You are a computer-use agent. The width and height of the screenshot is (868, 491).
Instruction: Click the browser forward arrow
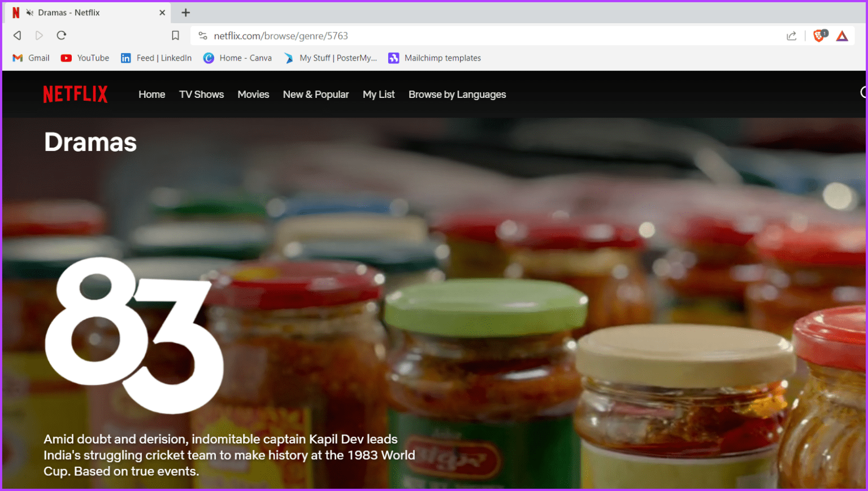tap(39, 36)
